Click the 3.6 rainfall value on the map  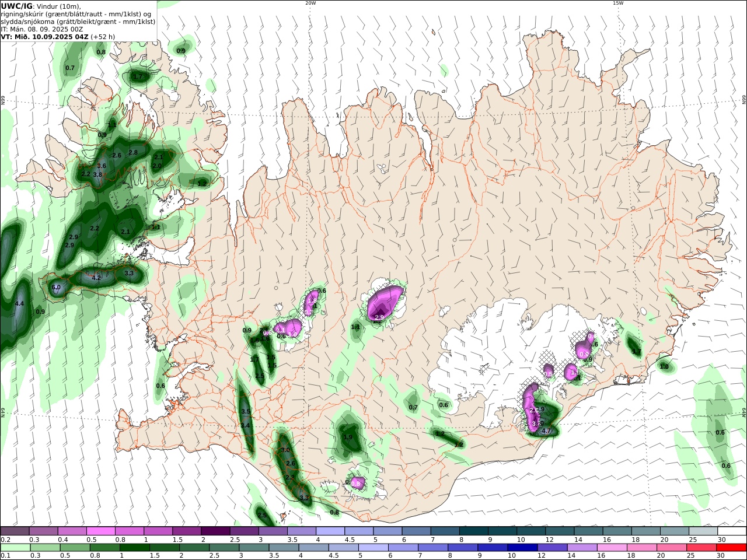point(102,166)
